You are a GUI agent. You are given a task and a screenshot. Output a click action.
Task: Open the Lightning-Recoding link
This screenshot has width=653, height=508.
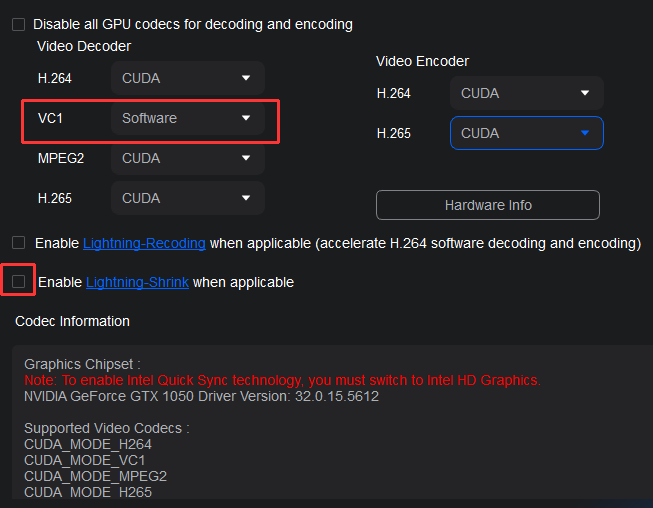coord(144,243)
